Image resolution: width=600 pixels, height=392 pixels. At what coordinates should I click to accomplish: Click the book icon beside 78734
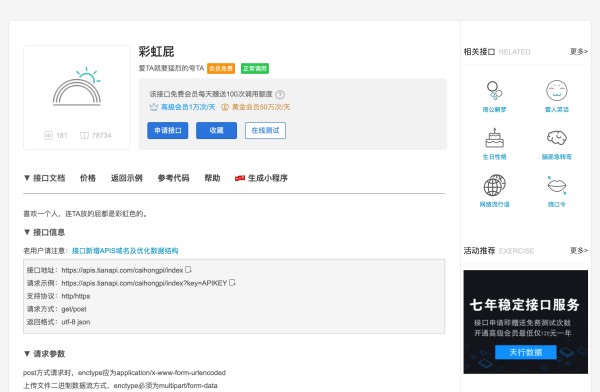click(x=84, y=135)
